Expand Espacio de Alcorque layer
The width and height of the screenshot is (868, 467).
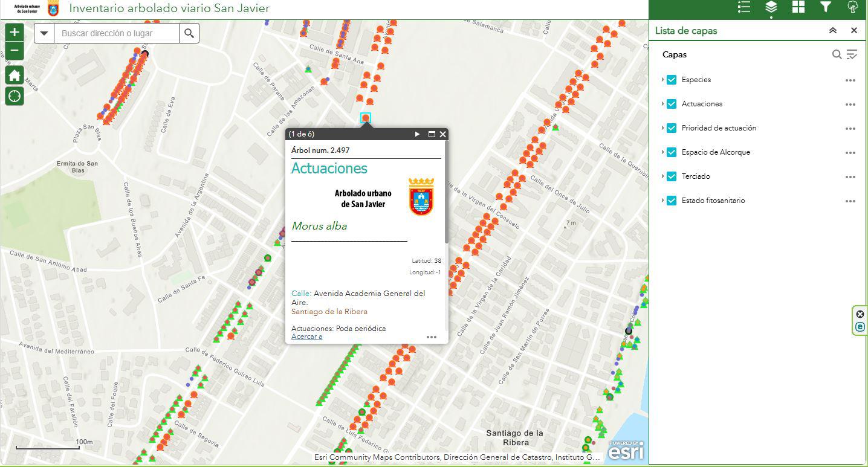662,152
